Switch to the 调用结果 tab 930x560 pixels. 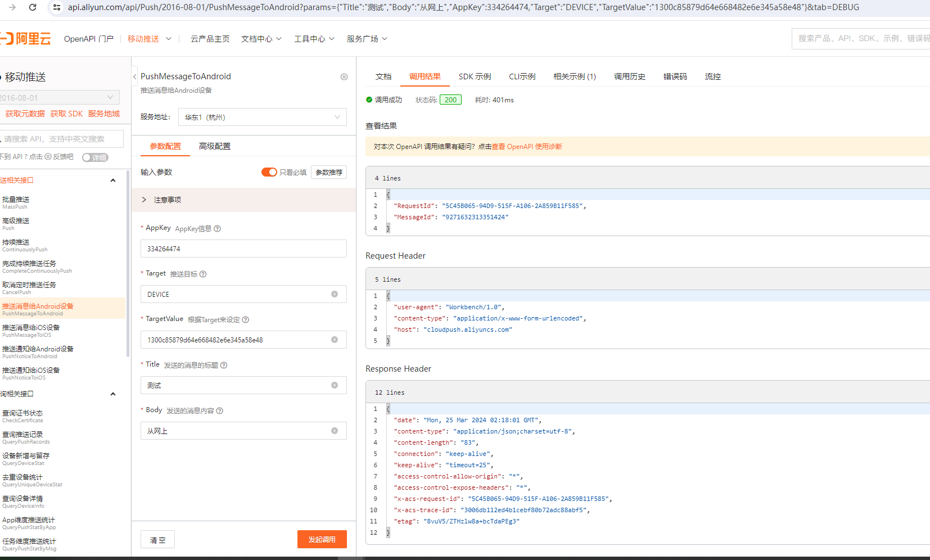coord(425,76)
